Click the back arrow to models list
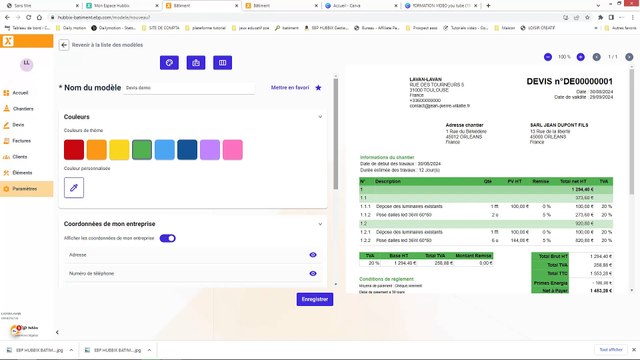The image size is (640, 360). [64, 45]
